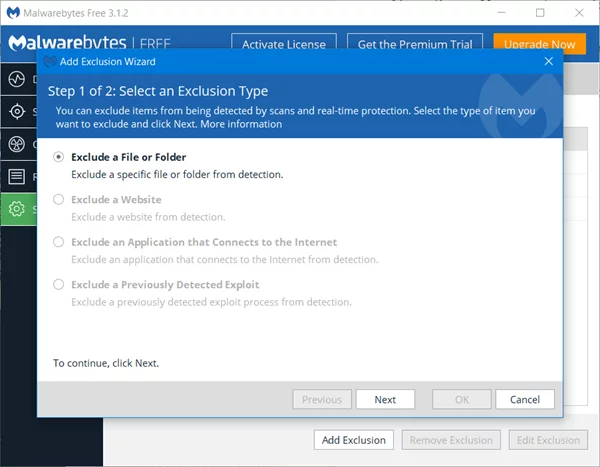
Task: Cancel the exclusion wizard
Action: (x=525, y=399)
